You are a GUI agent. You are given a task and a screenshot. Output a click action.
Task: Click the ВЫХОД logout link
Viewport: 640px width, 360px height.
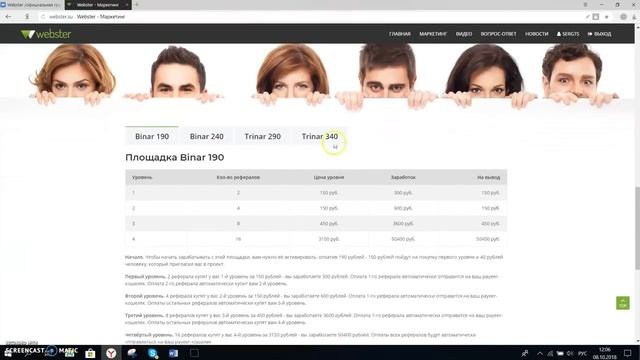(x=599, y=34)
